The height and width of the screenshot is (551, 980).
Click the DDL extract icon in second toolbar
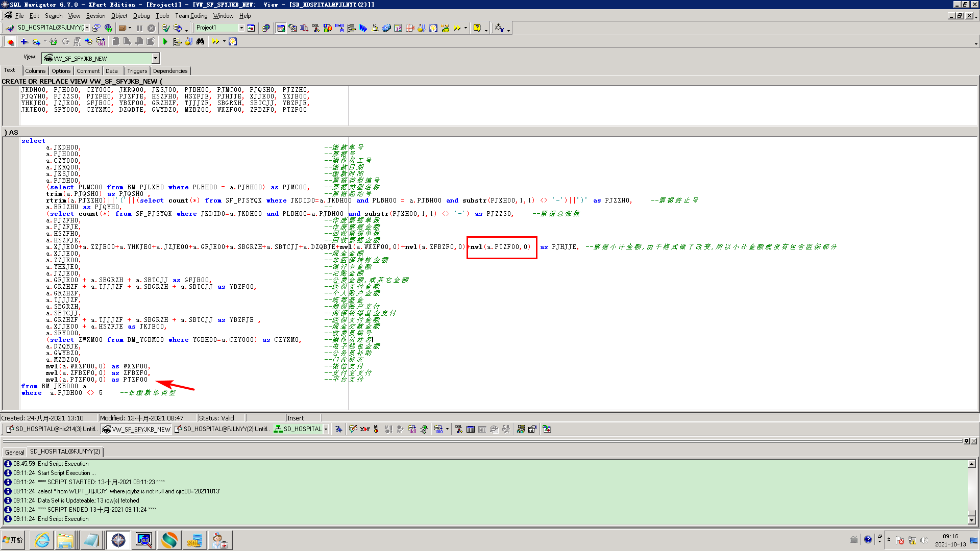click(x=101, y=41)
